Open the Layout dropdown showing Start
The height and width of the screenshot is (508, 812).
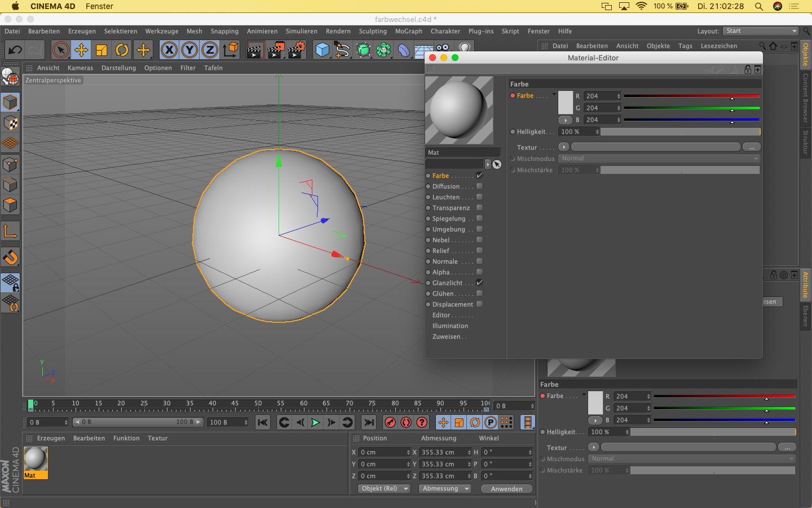[761, 31]
